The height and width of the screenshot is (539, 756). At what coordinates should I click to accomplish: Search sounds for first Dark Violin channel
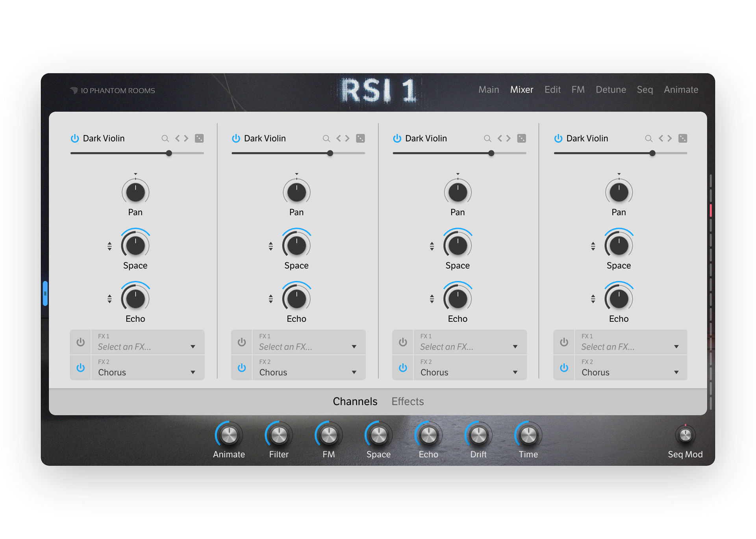click(x=165, y=139)
